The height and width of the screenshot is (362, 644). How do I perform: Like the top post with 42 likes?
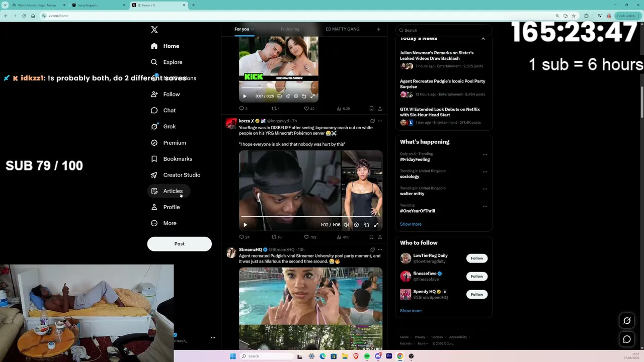(x=309, y=109)
